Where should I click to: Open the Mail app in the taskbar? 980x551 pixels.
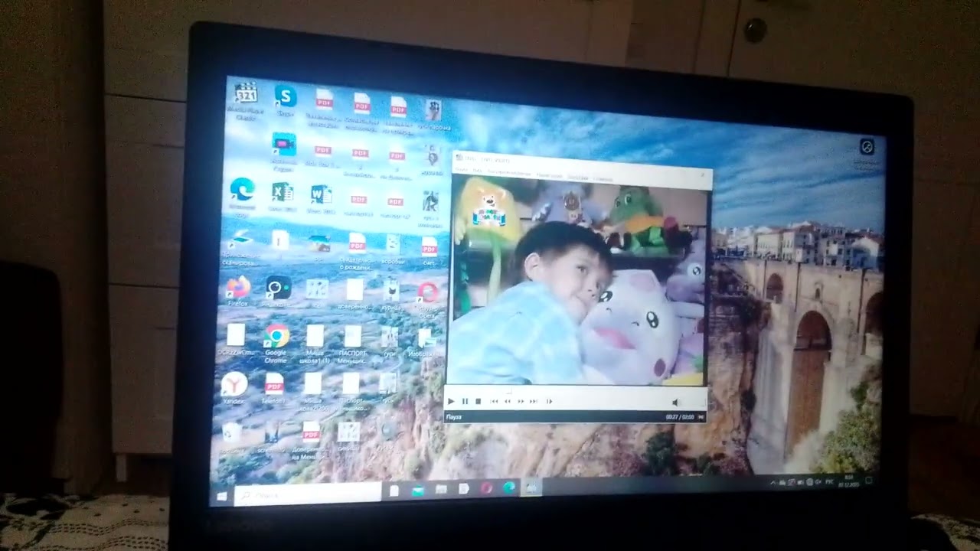(418, 491)
